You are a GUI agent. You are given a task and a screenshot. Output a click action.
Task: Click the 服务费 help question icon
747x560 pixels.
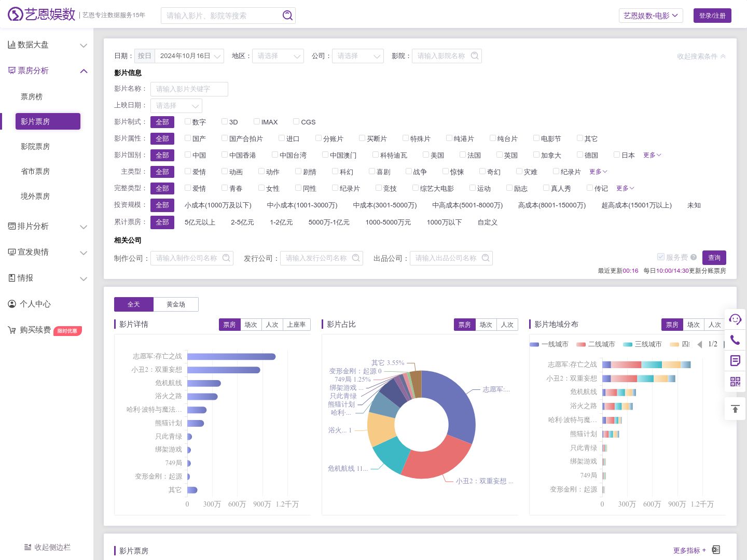[694, 257]
